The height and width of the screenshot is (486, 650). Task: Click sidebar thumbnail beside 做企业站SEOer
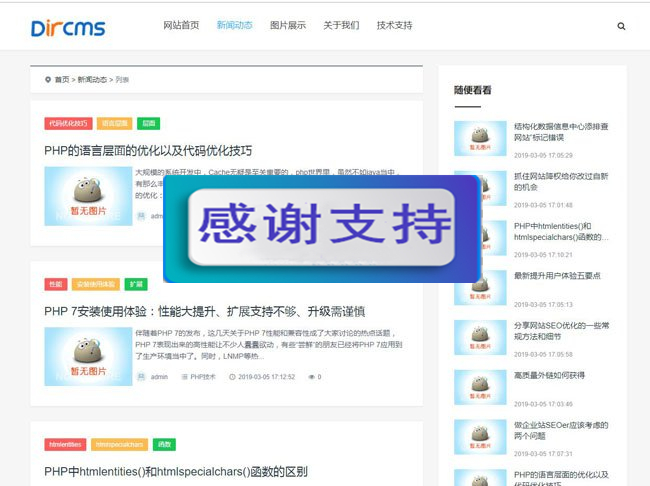pos(480,437)
